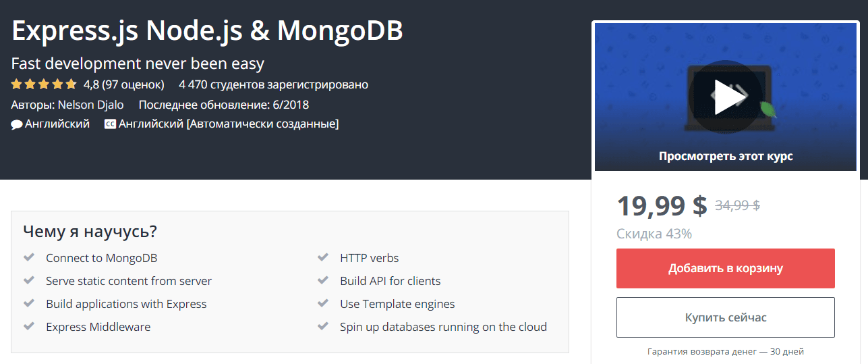Viewport: 868px width, 364px height.
Task: Click 'Build applications with Express' text
Action: 126,304
